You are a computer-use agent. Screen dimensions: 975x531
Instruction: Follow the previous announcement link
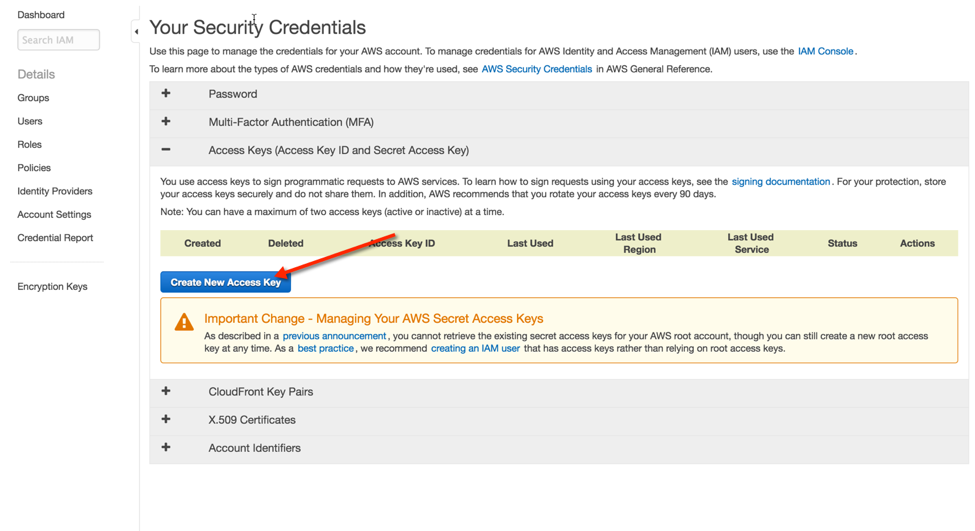tap(334, 336)
